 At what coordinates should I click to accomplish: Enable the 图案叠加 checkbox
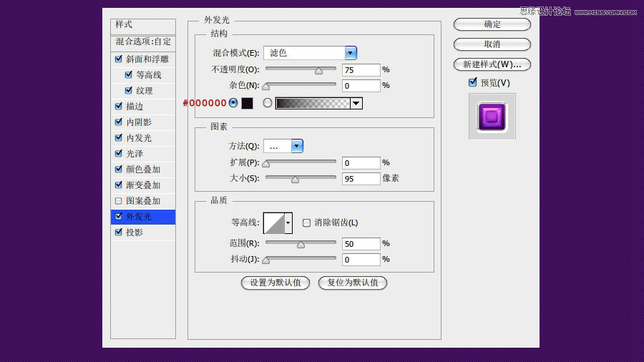(119, 201)
